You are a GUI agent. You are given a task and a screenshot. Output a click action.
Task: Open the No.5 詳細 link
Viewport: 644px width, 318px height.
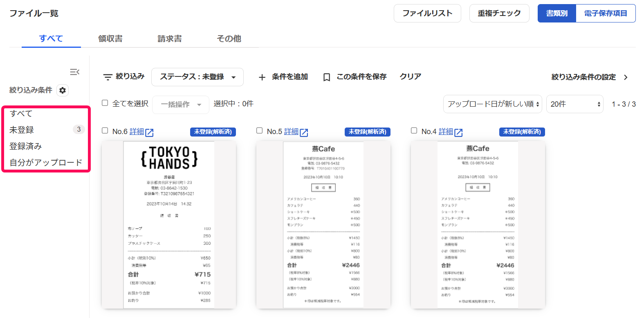click(291, 132)
